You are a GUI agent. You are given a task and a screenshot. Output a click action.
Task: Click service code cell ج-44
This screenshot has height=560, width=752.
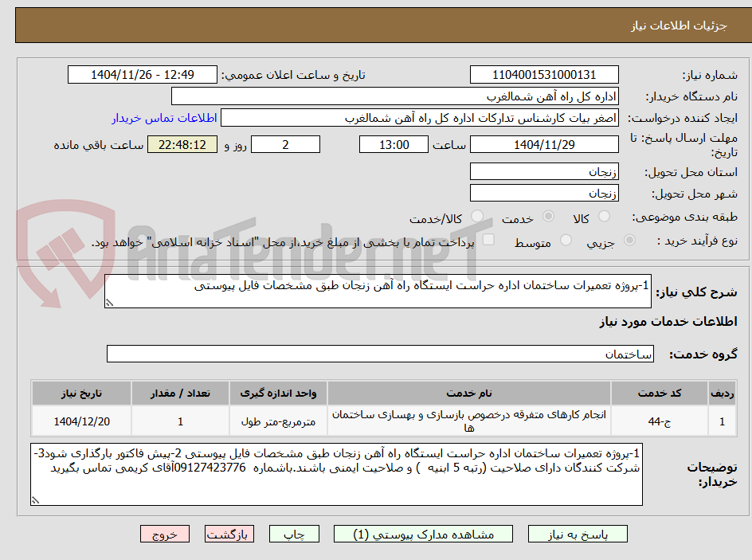(x=660, y=421)
